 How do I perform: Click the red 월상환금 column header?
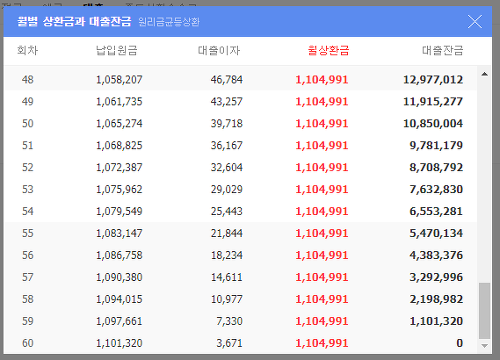[x=328, y=50]
